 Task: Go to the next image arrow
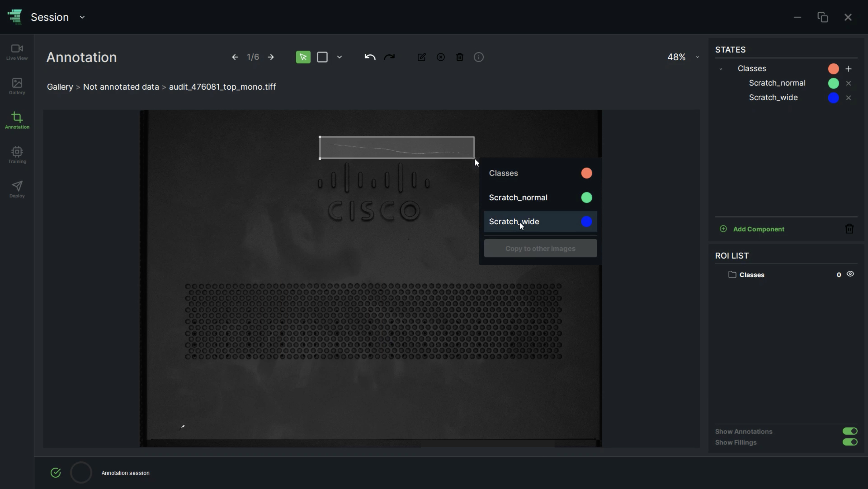click(271, 57)
